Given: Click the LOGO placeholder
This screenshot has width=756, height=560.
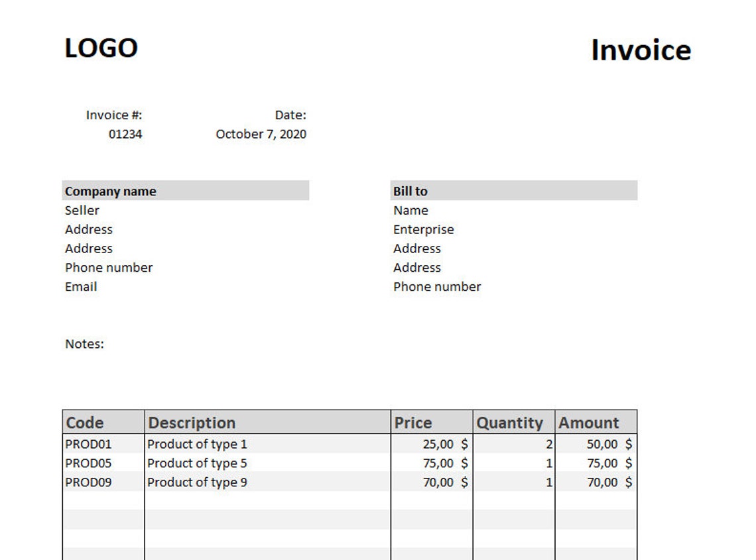Looking at the screenshot, I should [x=100, y=47].
